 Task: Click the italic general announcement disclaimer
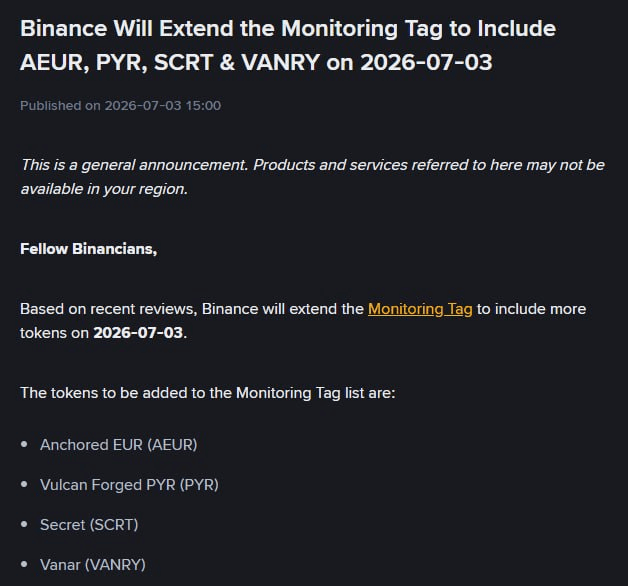[312, 177]
